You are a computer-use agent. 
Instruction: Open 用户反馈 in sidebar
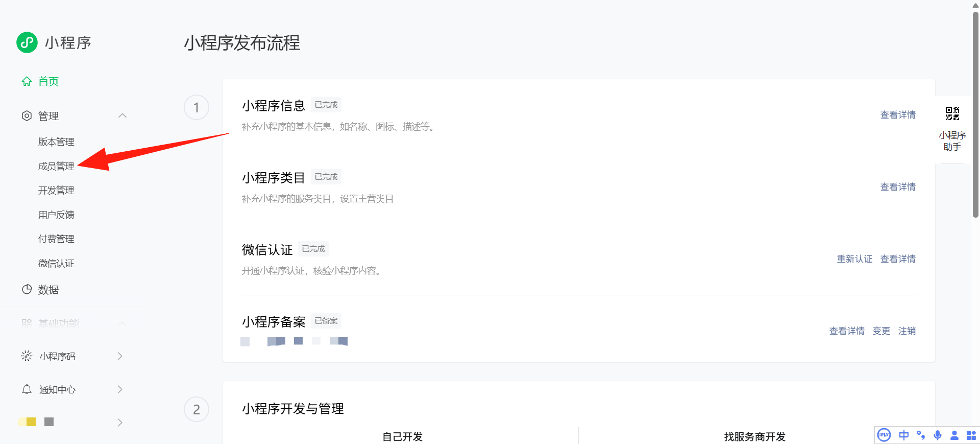(x=56, y=215)
